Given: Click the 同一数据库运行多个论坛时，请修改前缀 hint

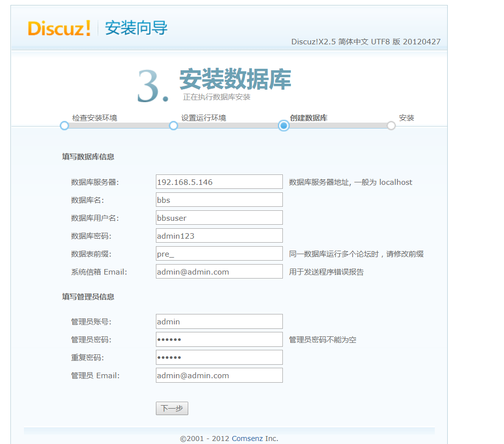Looking at the screenshot, I should pos(356,254).
